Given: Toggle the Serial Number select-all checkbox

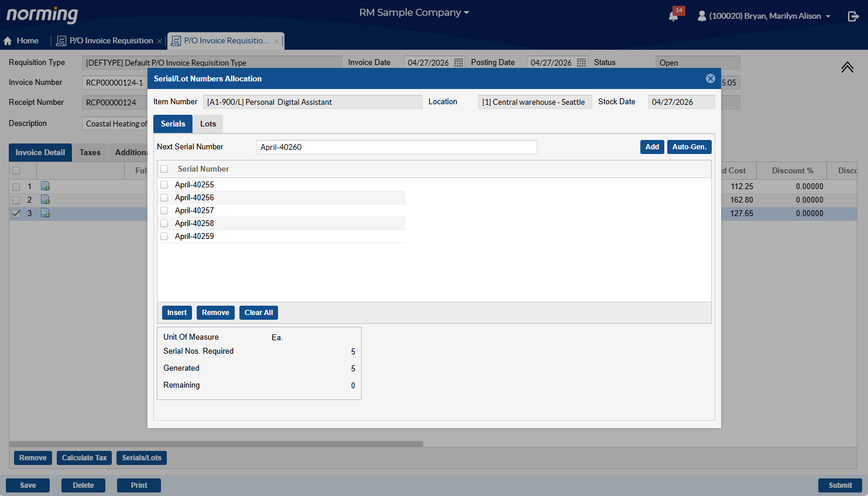Looking at the screenshot, I should 164,169.
